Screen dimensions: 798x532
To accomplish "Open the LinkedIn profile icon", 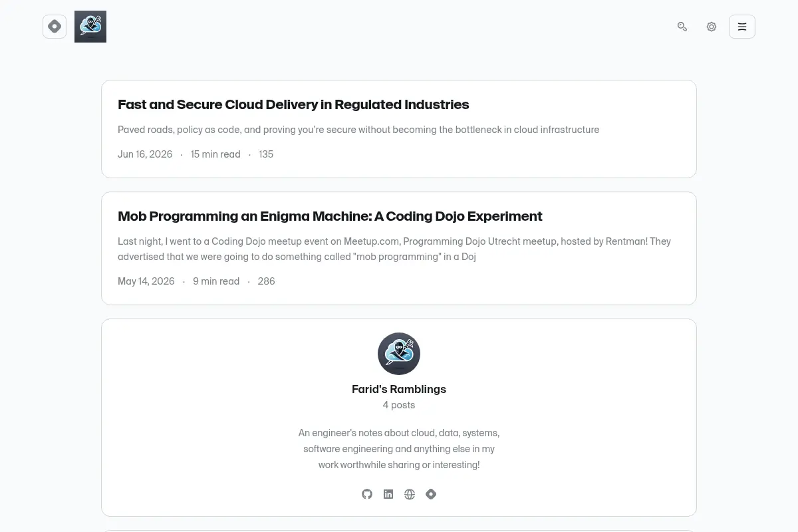I will [x=388, y=494].
